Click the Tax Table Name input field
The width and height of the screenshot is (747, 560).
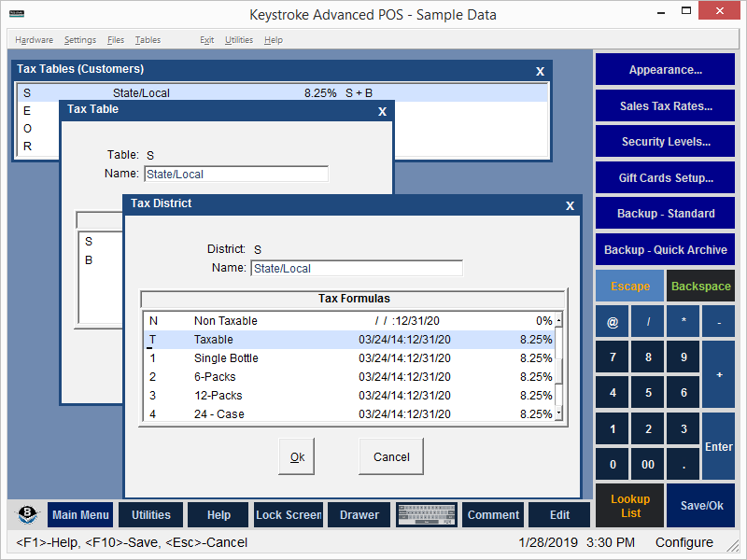click(236, 174)
